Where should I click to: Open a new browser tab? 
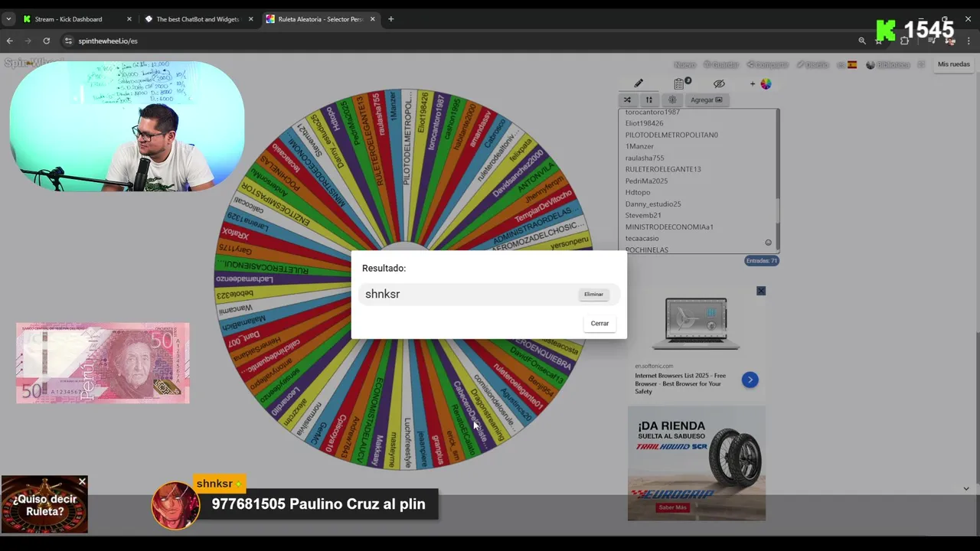pos(390,19)
